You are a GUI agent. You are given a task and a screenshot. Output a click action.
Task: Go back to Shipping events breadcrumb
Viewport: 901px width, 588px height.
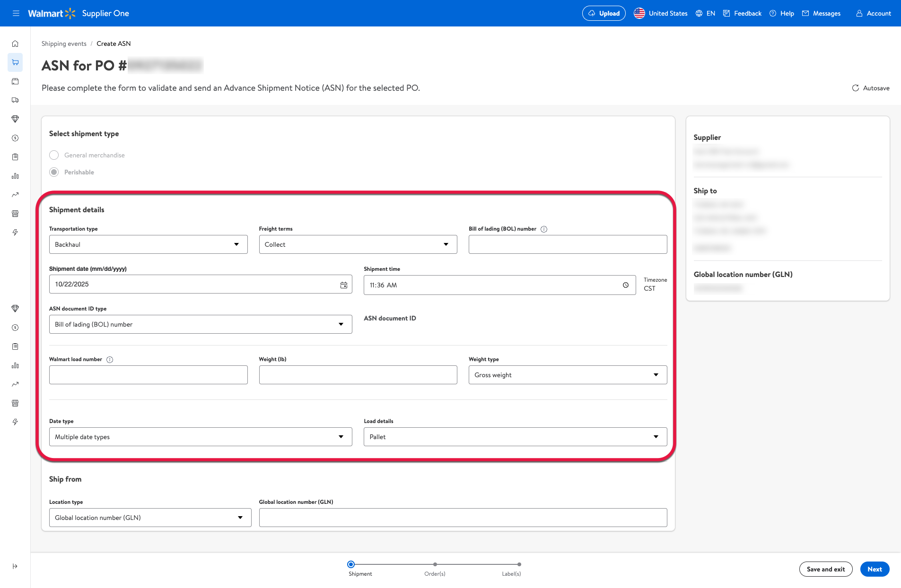tap(64, 43)
